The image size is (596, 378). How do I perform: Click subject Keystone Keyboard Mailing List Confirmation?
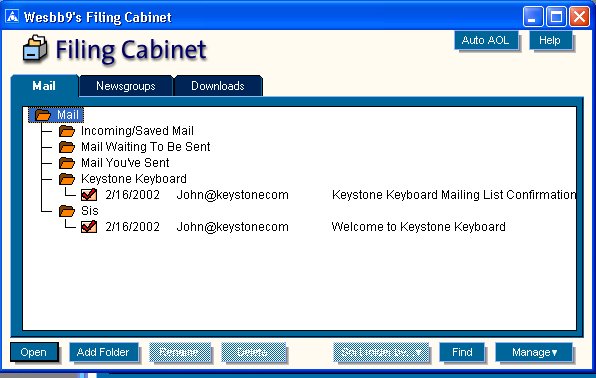click(x=454, y=195)
